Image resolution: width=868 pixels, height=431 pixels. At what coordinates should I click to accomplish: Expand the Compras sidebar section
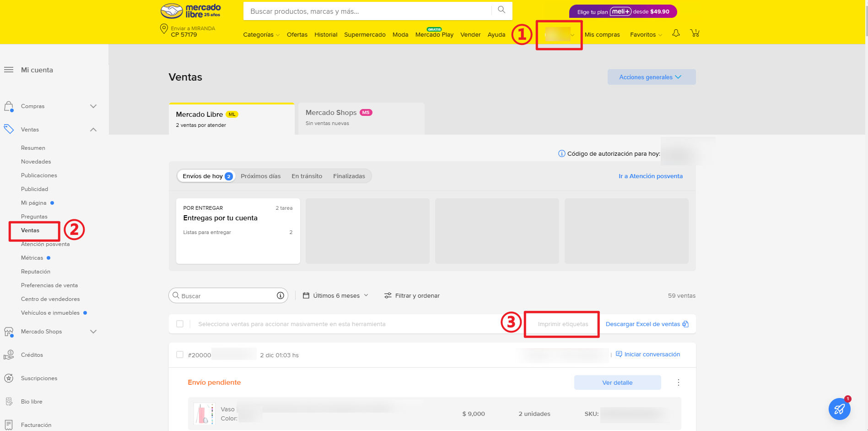pyautogui.click(x=93, y=106)
